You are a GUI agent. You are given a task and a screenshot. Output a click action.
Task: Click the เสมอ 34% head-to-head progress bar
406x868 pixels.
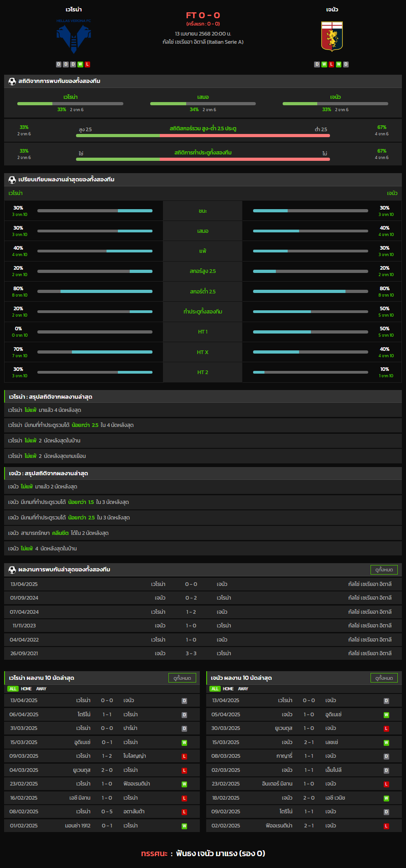point(203,104)
